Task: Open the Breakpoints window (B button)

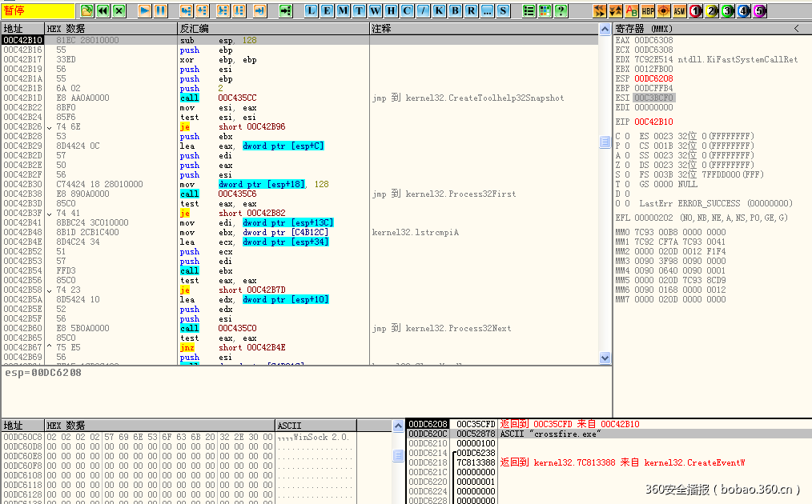Action: click(454, 10)
